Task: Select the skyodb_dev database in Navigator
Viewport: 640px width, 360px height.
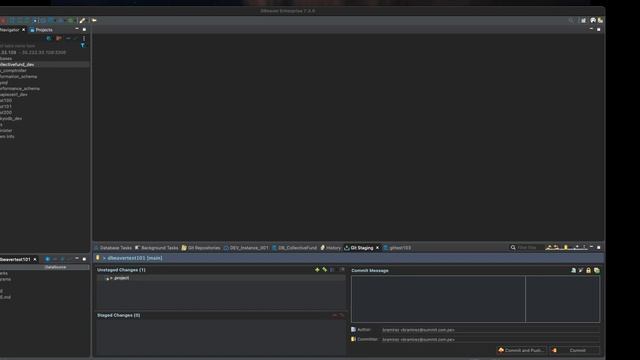Action: 11,118
